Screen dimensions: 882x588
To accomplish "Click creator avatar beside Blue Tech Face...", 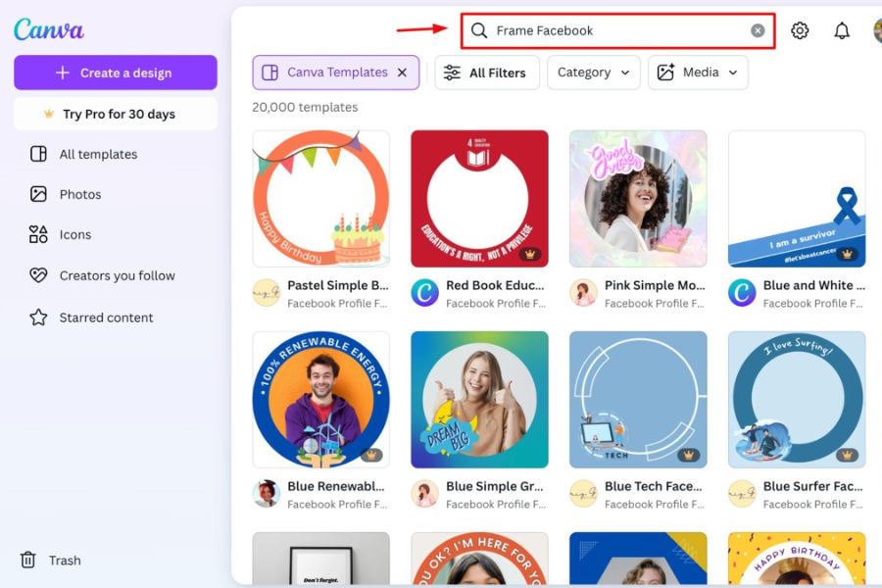I will point(583,494).
